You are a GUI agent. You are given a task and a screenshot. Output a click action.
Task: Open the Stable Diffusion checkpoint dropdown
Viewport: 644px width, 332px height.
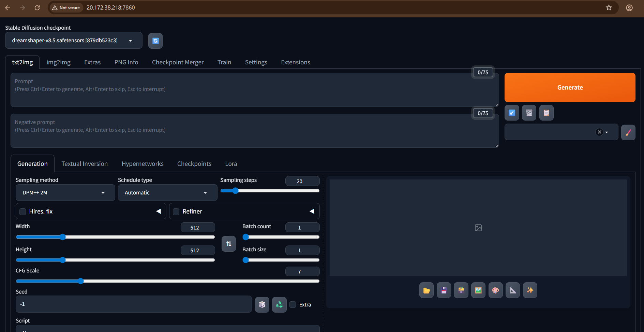(74, 41)
